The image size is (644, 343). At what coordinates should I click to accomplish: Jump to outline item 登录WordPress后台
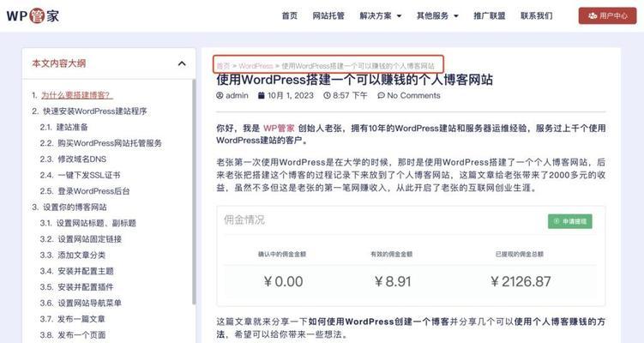(93, 191)
